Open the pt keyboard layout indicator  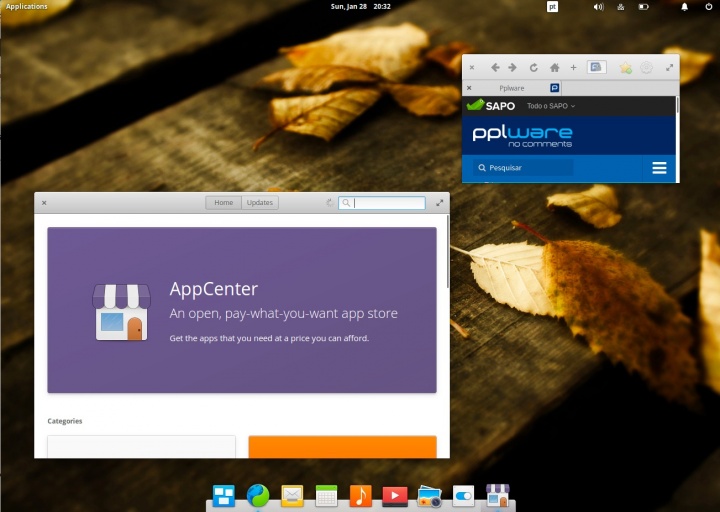pos(552,7)
